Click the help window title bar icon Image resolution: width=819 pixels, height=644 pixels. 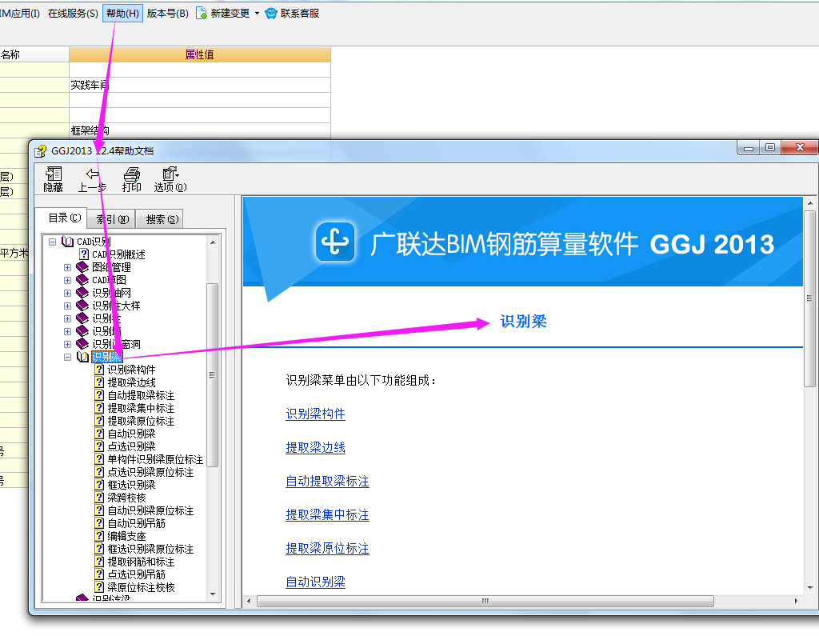click(x=40, y=151)
